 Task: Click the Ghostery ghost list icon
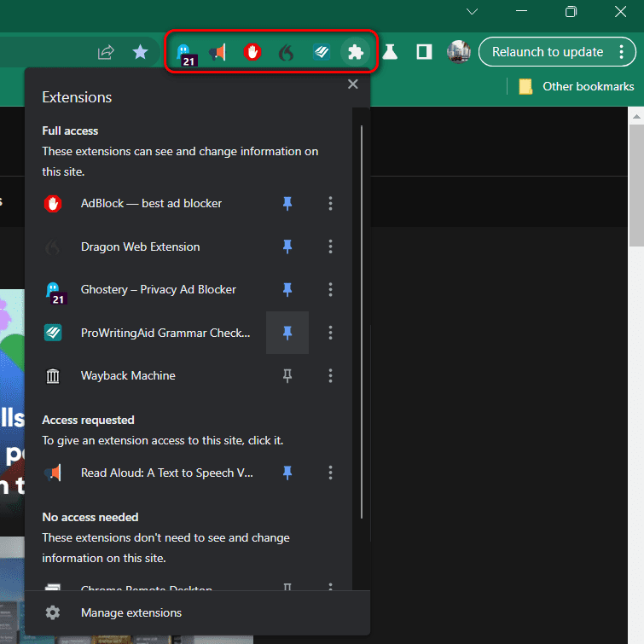click(x=55, y=293)
